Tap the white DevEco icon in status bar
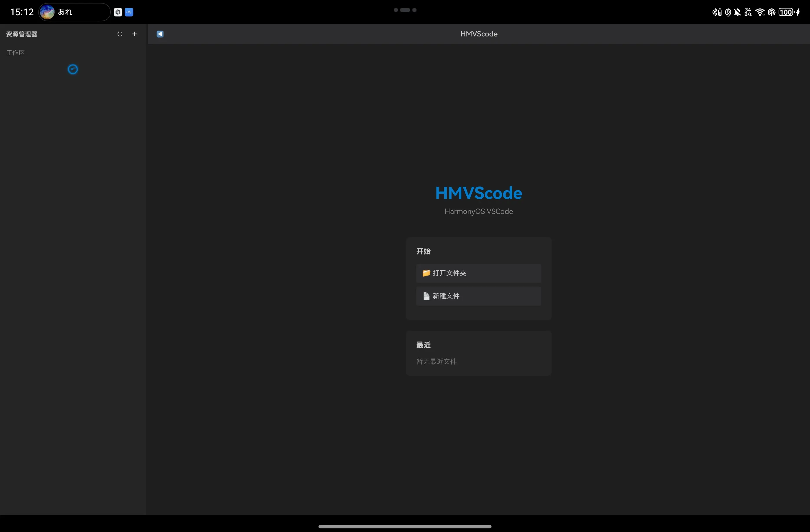 118,12
